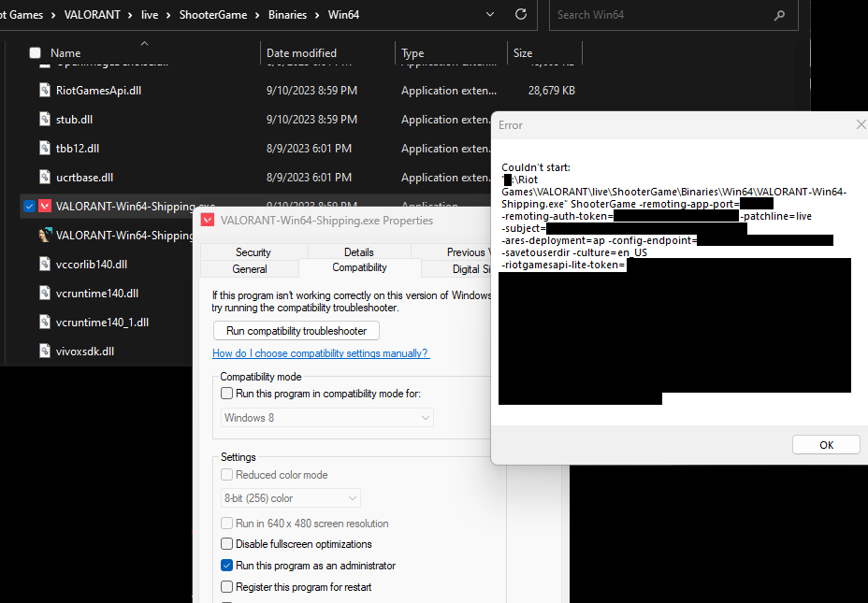
Task: Select the stub.dll file name
Action: click(74, 120)
